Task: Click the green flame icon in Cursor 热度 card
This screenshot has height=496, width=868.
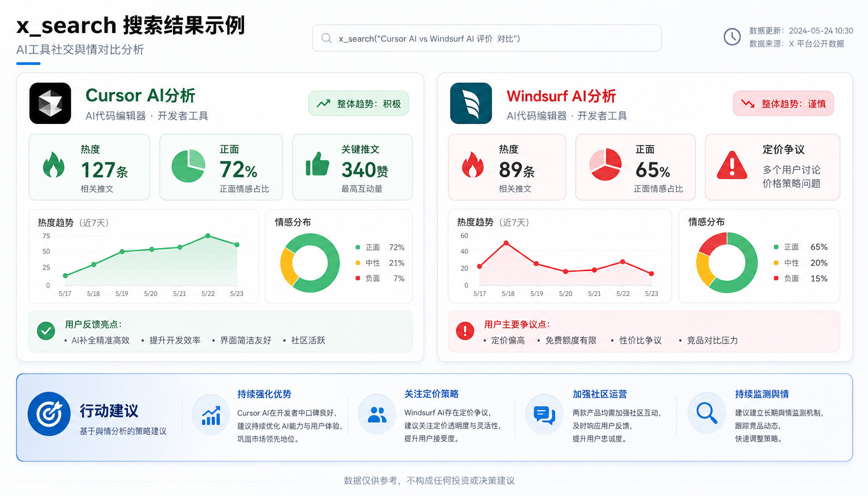Action: click(54, 165)
